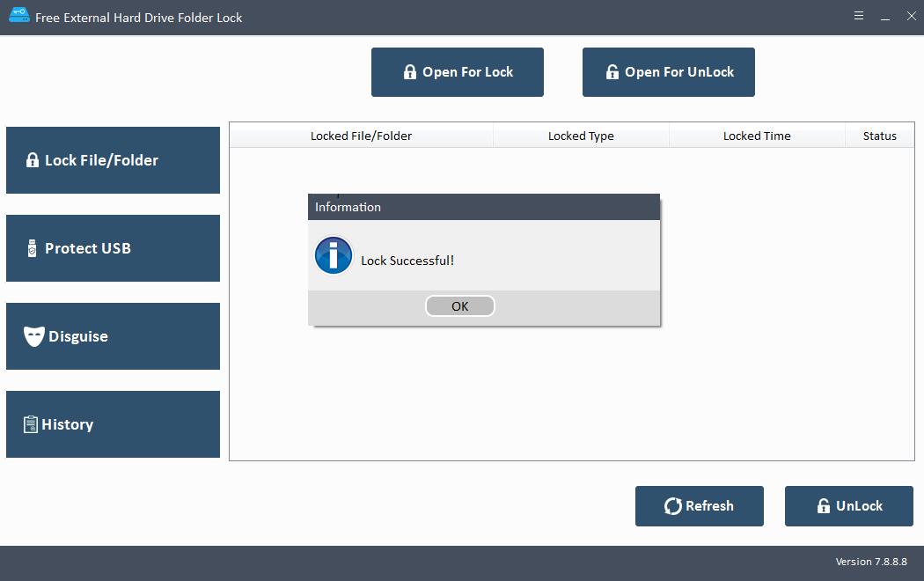924x581 pixels.
Task: Click the clipboard icon beside History
Action: tap(31, 424)
